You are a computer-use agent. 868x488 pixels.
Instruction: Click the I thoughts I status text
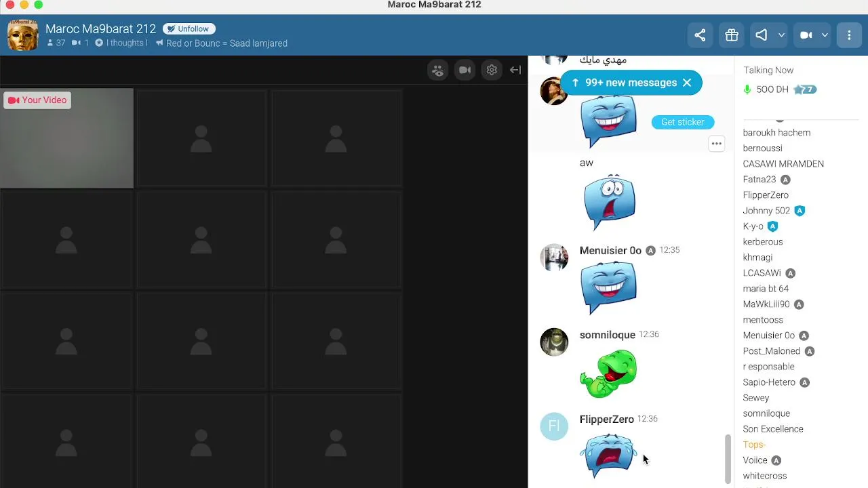pos(126,43)
